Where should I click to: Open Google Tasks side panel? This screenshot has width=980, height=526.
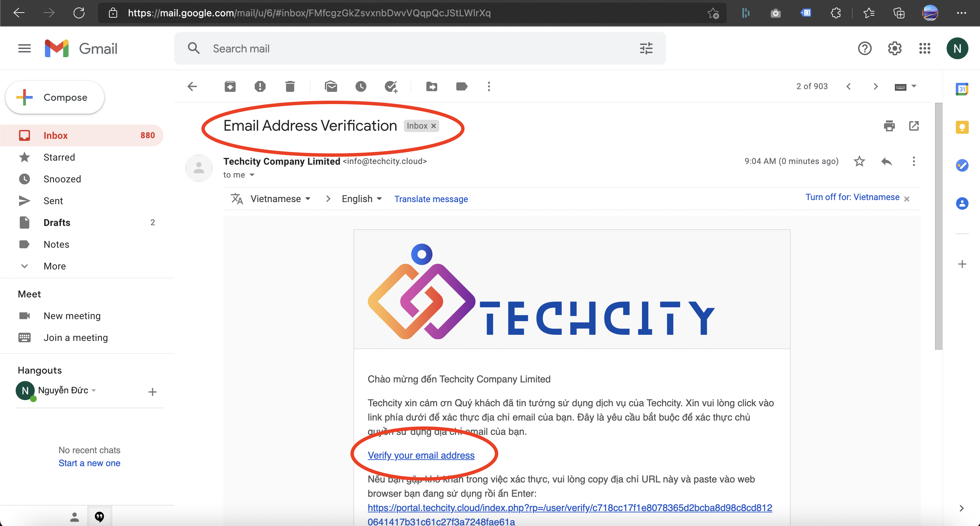(x=962, y=165)
